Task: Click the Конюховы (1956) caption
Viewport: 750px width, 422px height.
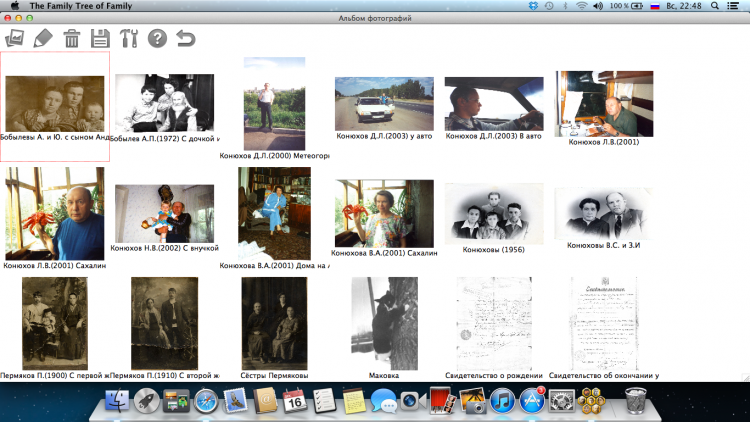Action: 494,250
